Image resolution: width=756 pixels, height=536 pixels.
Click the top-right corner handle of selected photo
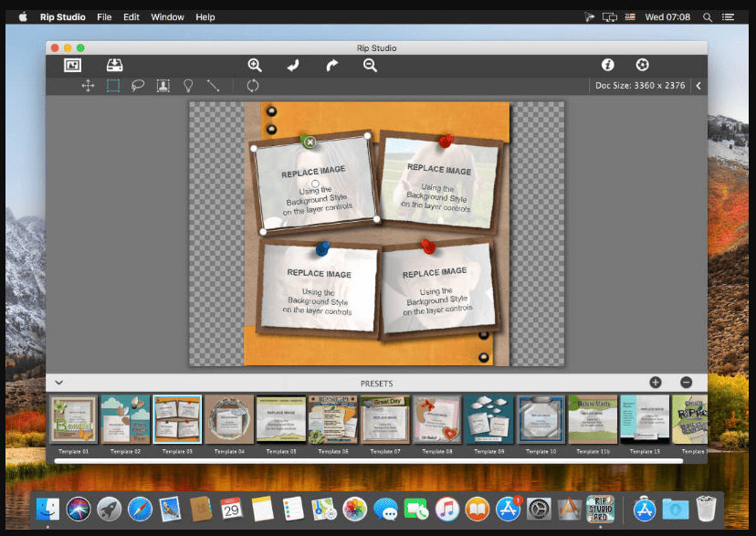point(367,136)
